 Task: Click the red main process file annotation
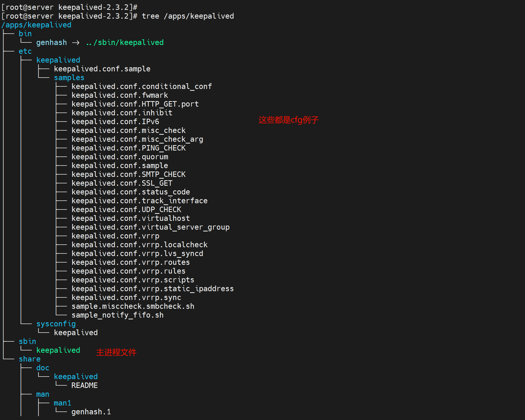click(x=116, y=352)
